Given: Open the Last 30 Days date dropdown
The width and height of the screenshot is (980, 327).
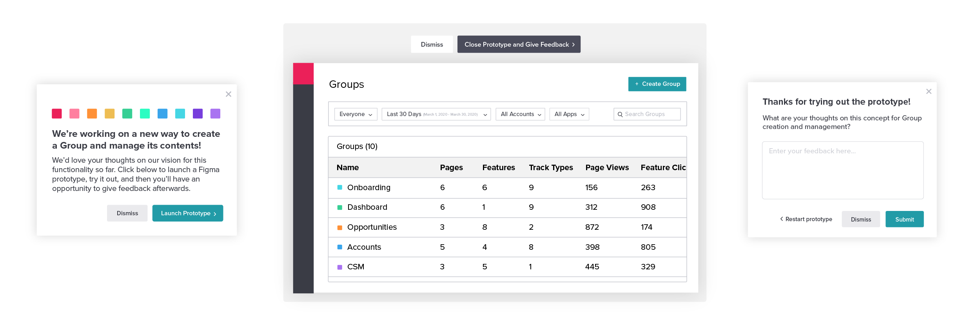Looking at the screenshot, I should point(436,114).
